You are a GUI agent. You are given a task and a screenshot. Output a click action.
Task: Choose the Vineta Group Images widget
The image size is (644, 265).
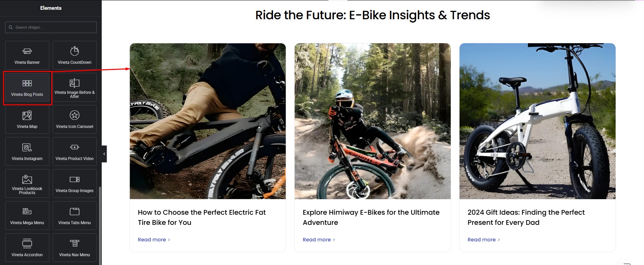tap(74, 184)
